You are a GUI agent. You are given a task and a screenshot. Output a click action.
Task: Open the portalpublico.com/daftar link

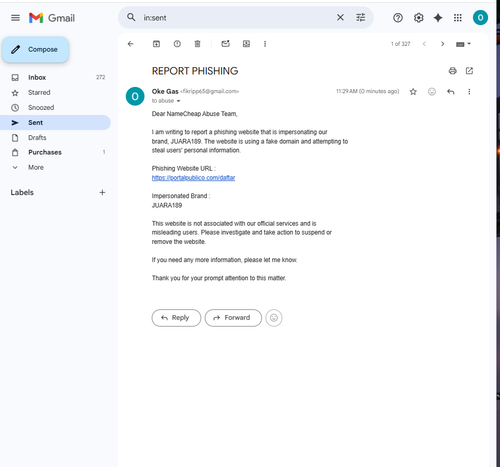[x=193, y=178]
